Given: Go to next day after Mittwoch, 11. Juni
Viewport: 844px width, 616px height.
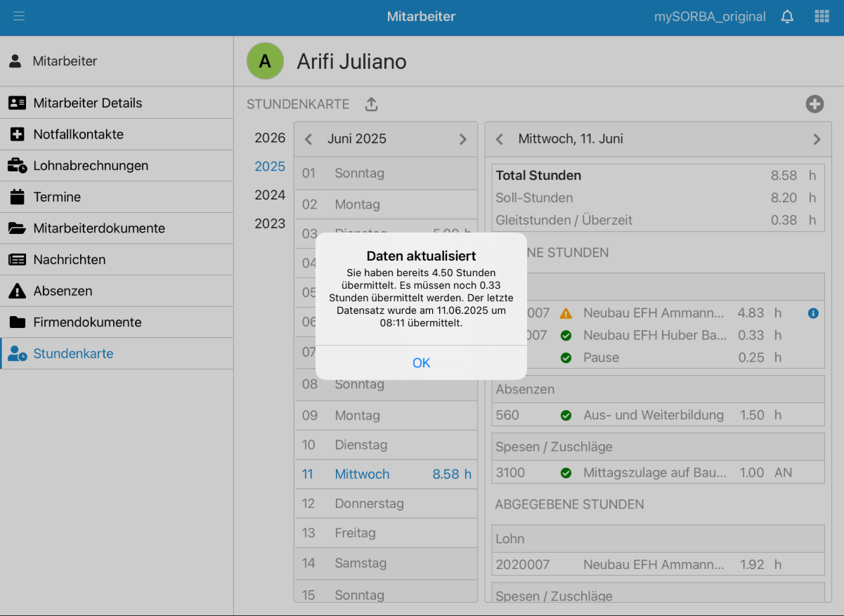Looking at the screenshot, I should (x=817, y=139).
